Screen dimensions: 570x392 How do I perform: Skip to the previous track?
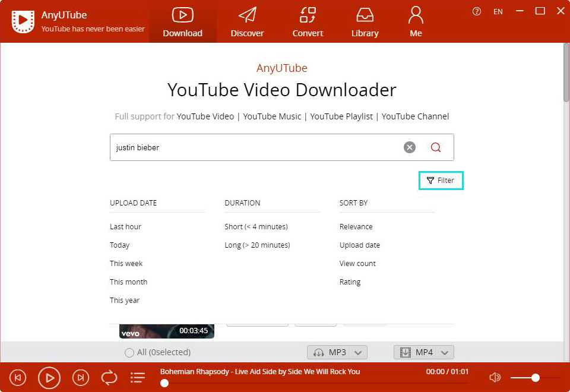(17, 378)
